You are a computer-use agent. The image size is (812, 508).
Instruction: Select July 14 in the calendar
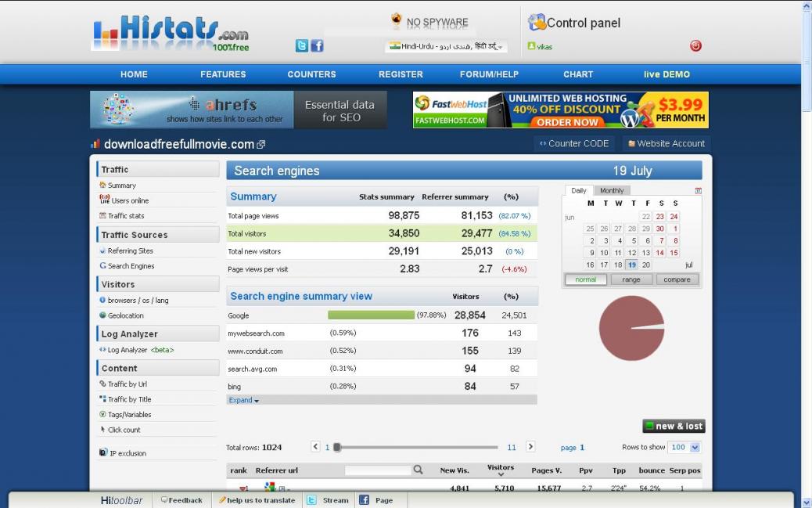click(659, 253)
